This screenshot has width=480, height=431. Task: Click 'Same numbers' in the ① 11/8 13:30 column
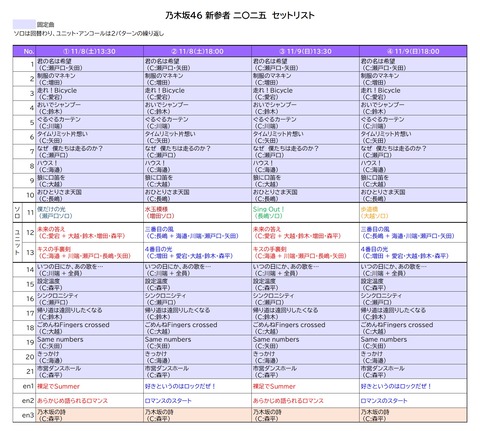pos(60,339)
